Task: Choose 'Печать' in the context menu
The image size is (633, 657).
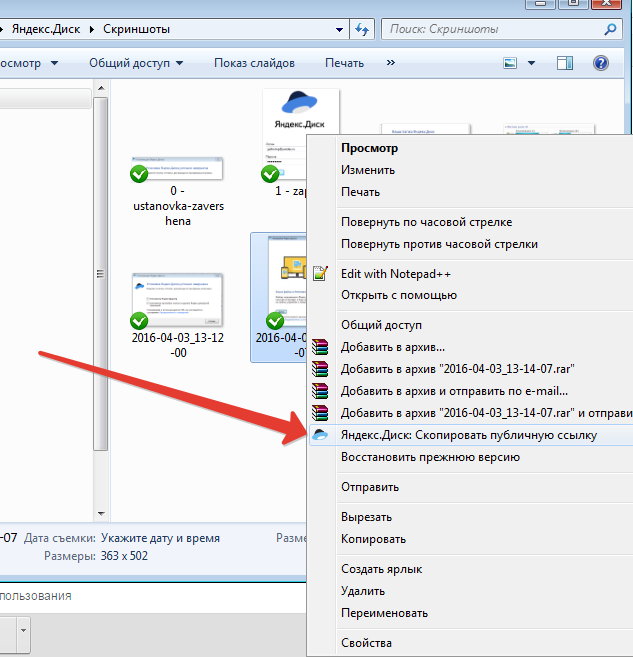Action: 471,192
